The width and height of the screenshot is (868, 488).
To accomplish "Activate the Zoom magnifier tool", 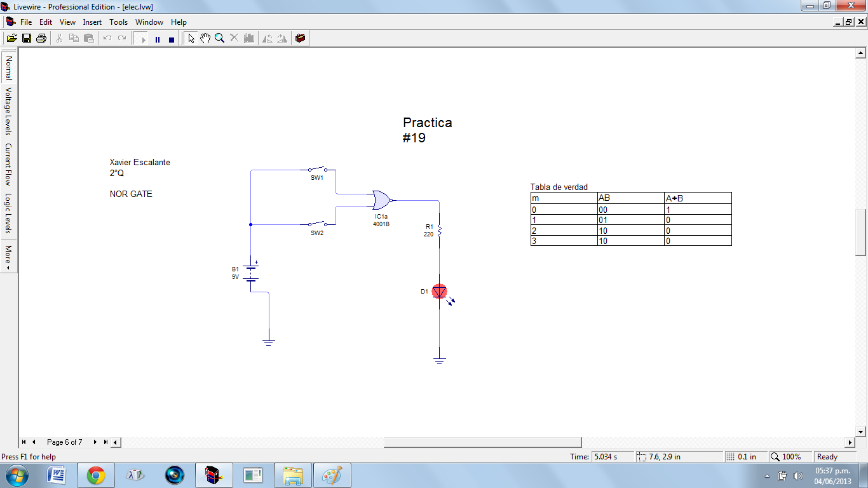I will pyautogui.click(x=219, y=38).
